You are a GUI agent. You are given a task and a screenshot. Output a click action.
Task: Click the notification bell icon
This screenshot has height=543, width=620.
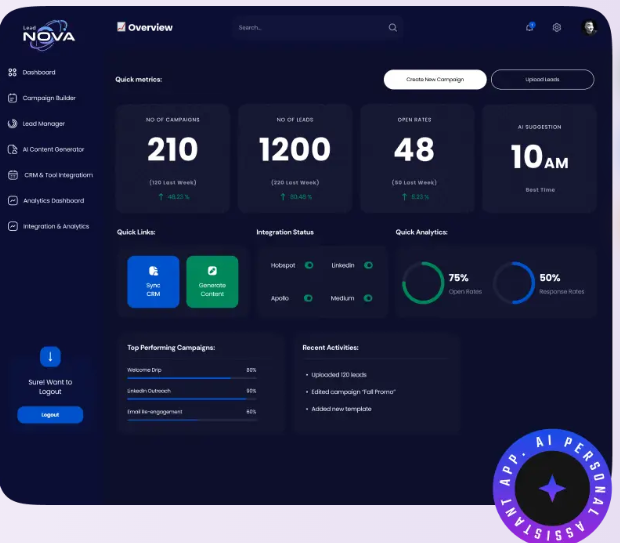tap(530, 27)
